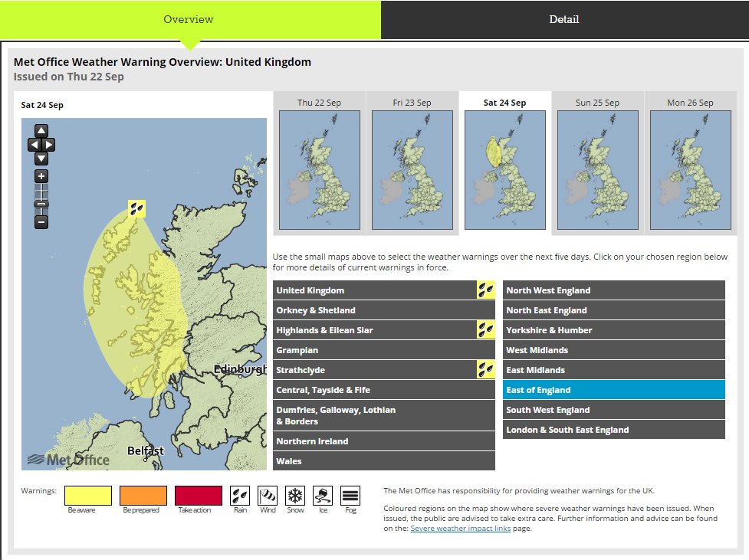The height and width of the screenshot is (560, 749).
Task: Choose the Yorkshire & Humber region
Action: click(x=614, y=330)
